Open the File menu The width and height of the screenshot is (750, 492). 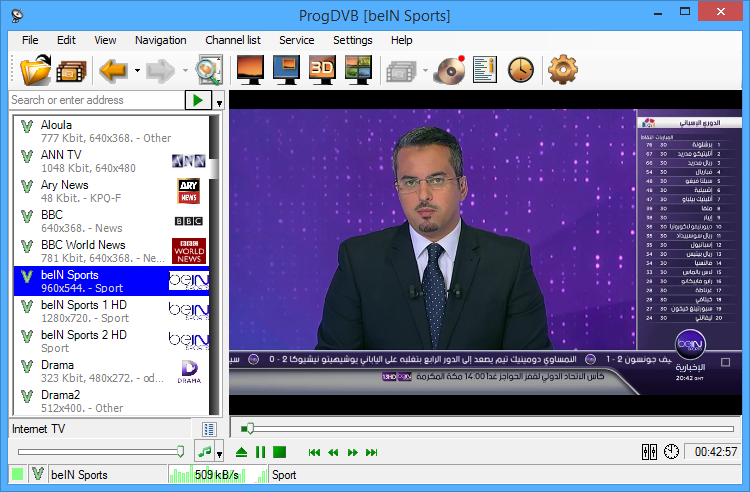(x=30, y=40)
